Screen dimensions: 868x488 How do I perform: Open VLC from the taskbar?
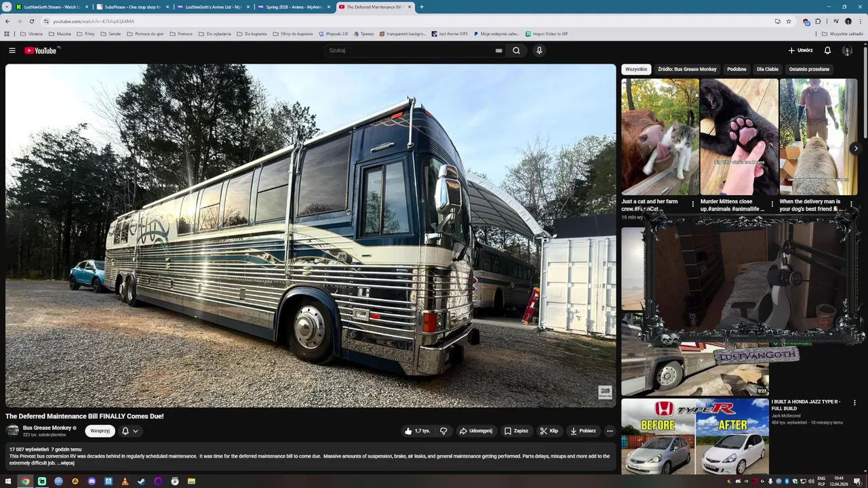click(x=125, y=481)
